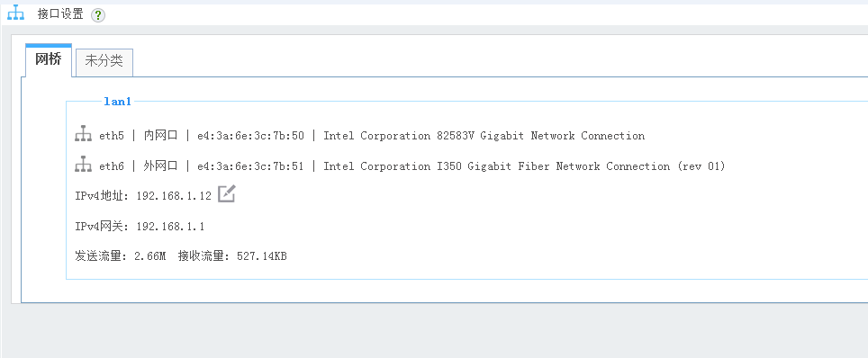Click the 接口设置 page title
Screen dimensions: 868x358
pyautogui.click(x=60, y=14)
